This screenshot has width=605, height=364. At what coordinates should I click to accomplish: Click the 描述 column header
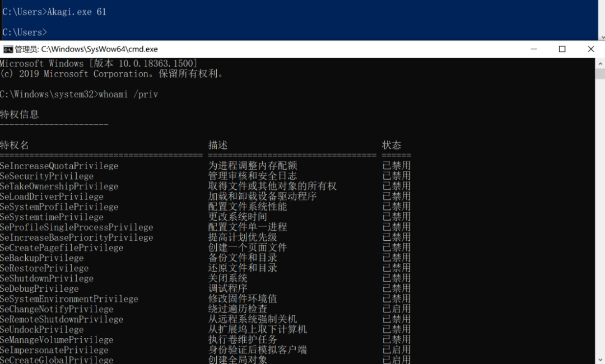pyautogui.click(x=217, y=144)
